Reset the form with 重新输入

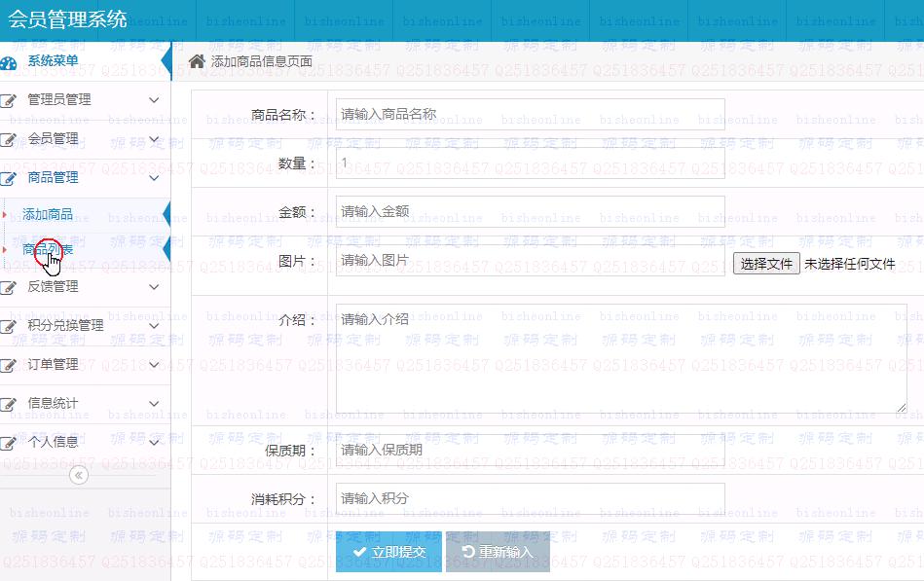click(x=498, y=552)
